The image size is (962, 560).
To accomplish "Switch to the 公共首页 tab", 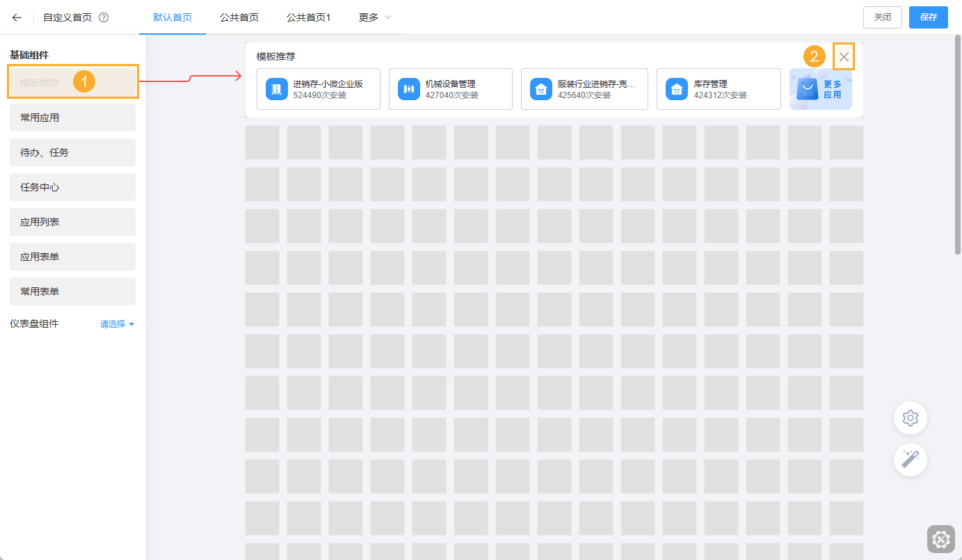I will (239, 17).
